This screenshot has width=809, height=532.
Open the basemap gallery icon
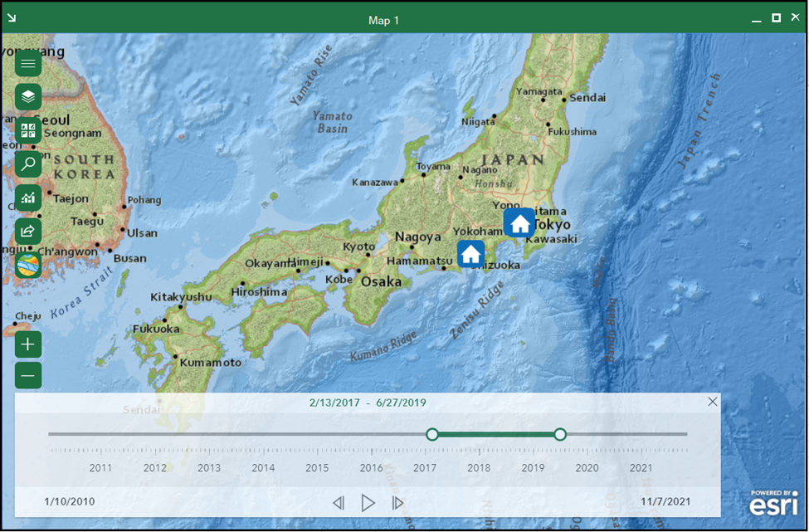pyautogui.click(x=28, y=130)
